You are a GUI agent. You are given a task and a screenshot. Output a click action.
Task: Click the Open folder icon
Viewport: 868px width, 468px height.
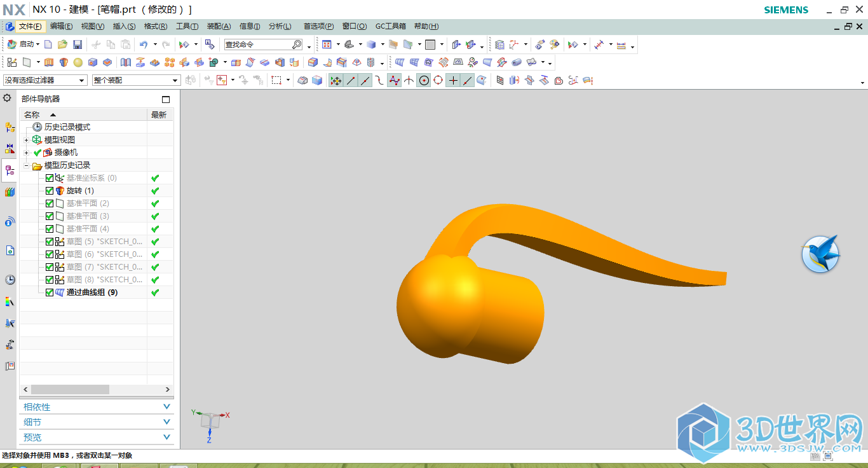point(62,45)
